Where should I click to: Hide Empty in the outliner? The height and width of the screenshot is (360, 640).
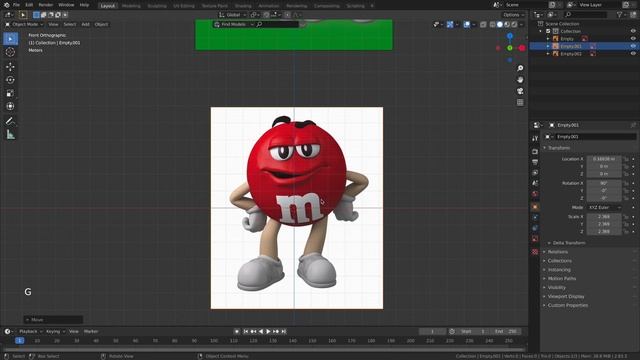coord(633,39)
